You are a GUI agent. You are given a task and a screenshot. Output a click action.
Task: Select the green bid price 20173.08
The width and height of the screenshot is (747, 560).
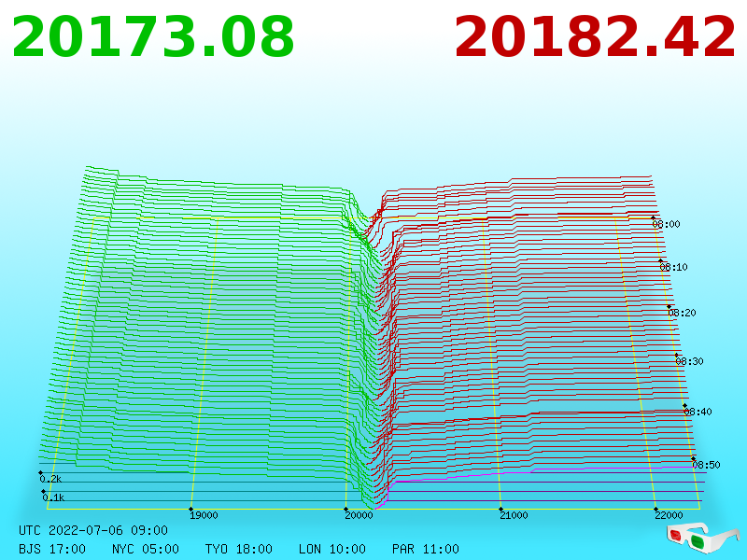point(153,37)
